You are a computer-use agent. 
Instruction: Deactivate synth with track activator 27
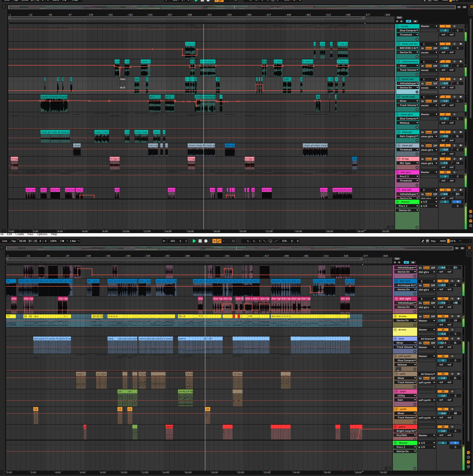(x=443, y=409)
